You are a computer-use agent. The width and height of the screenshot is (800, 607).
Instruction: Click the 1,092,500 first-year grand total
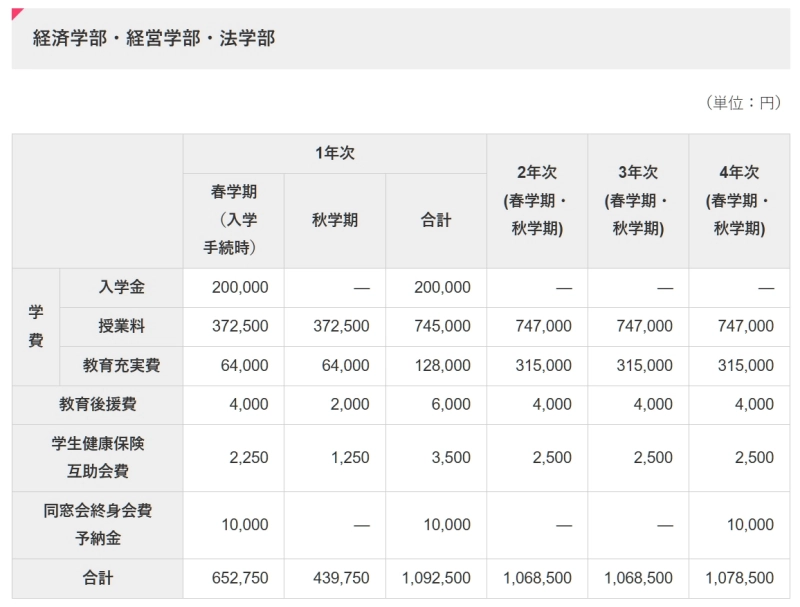(436, 578)
